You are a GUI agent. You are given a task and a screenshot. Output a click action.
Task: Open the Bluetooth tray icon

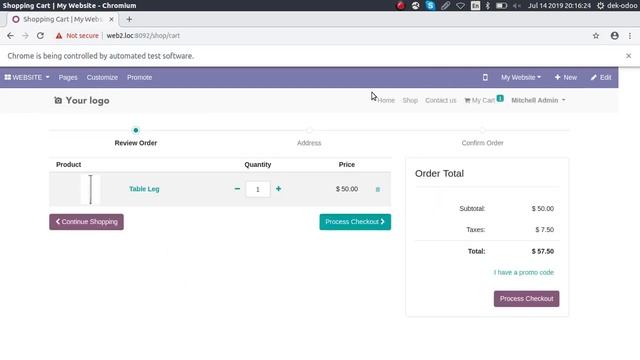point(488,5)
